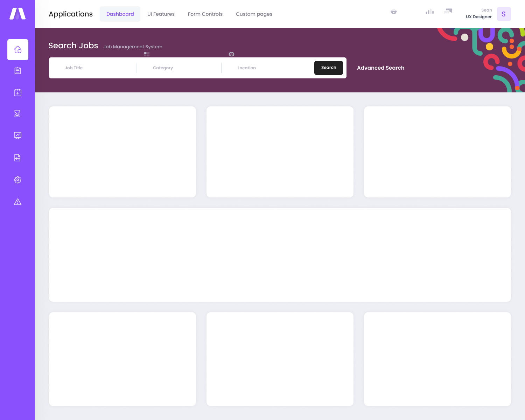Open the bar chart icon in header
Viewport: 525px width, 420px height.
[429, 12]
